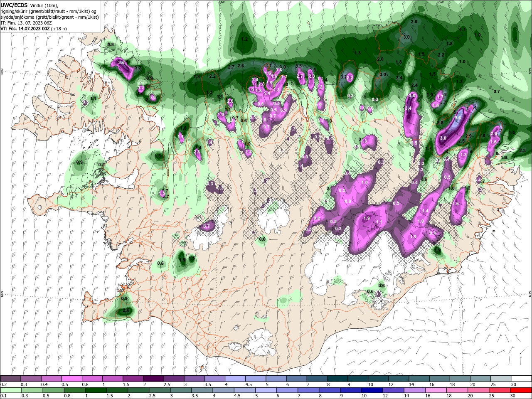Click the '5.6' precipitation value on the map
The width and height of the screenshot is (532, 399).
point(458,118)
